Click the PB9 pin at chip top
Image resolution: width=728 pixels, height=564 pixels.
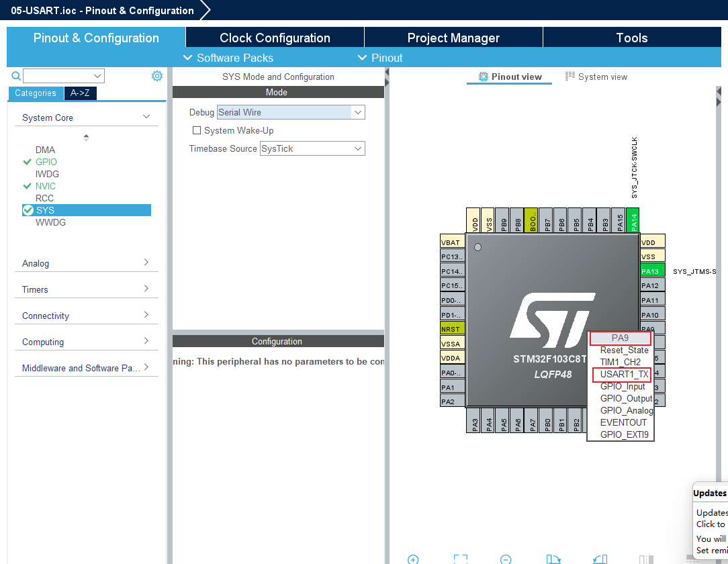coord(503,220)
